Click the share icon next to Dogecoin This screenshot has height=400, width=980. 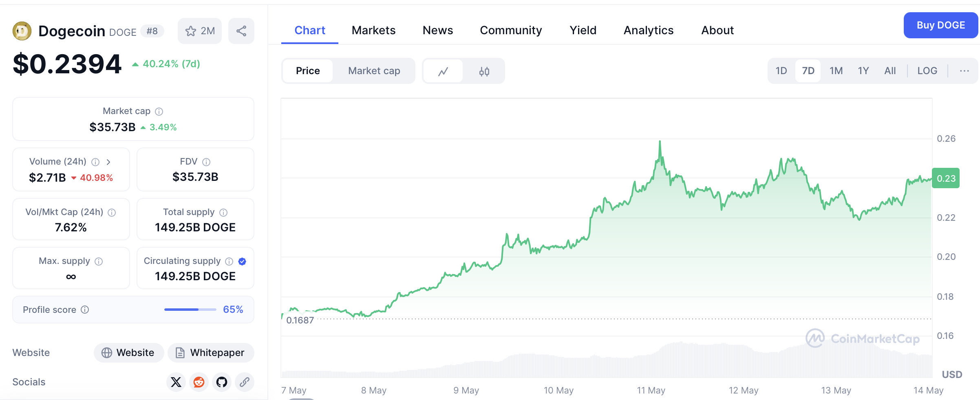[x=241, y=31]
